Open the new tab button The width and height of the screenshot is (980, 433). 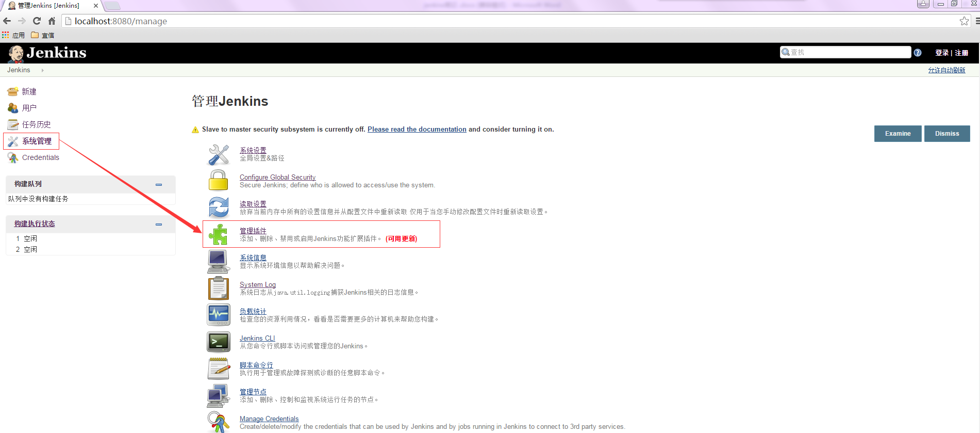112,6
